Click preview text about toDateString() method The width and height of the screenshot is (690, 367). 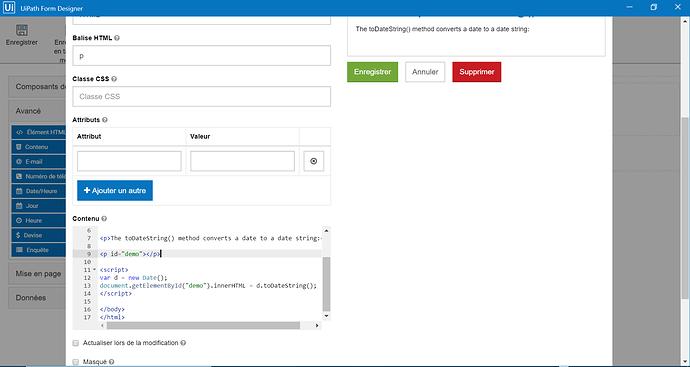coord(442,29)
